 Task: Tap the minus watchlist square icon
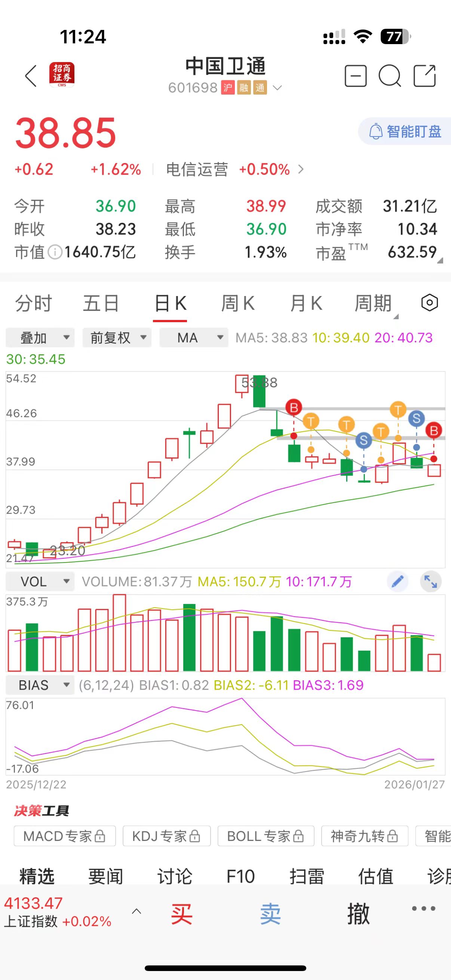(356, 76)
